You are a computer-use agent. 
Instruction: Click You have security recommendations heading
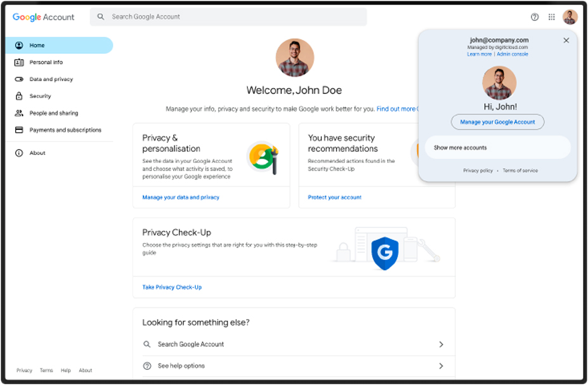point(343,143)
